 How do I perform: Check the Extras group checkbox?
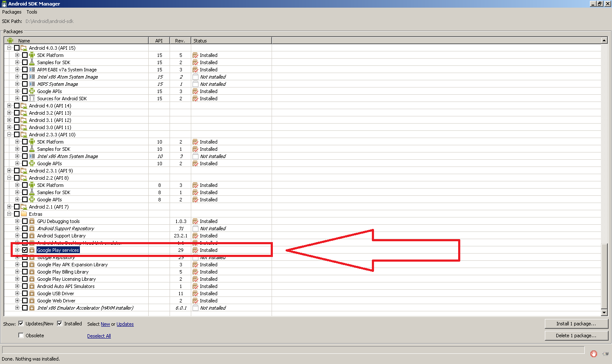tap(17, 214)
